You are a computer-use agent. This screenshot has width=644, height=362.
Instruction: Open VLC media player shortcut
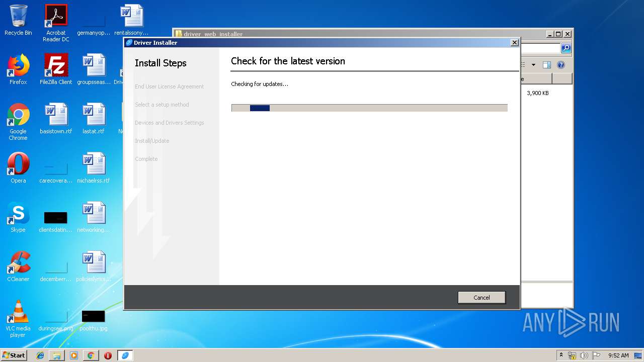click(18, 319)
